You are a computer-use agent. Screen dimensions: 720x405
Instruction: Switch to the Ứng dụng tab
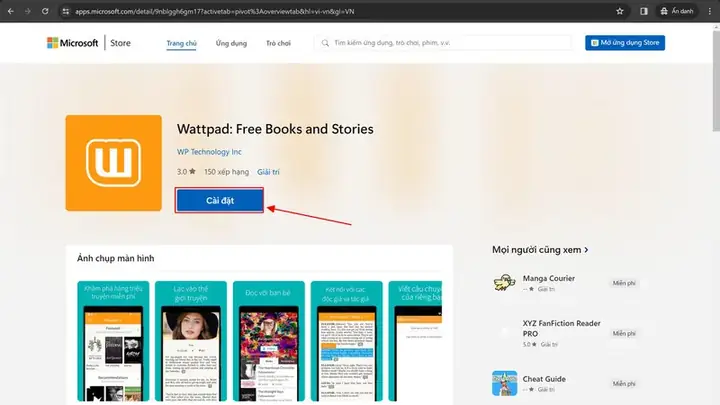pyautogui.click(x=231, y=43)
